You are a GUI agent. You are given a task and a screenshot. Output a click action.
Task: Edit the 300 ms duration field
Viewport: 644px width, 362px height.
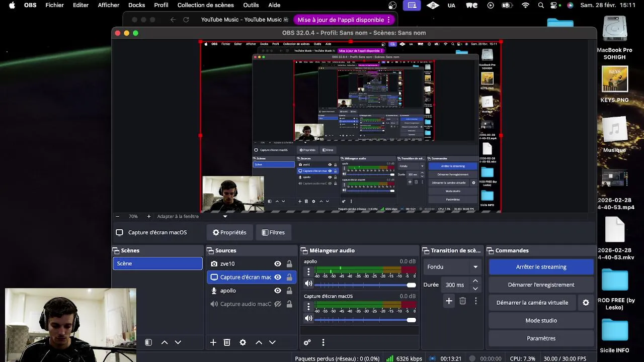(x=455, y=285)
